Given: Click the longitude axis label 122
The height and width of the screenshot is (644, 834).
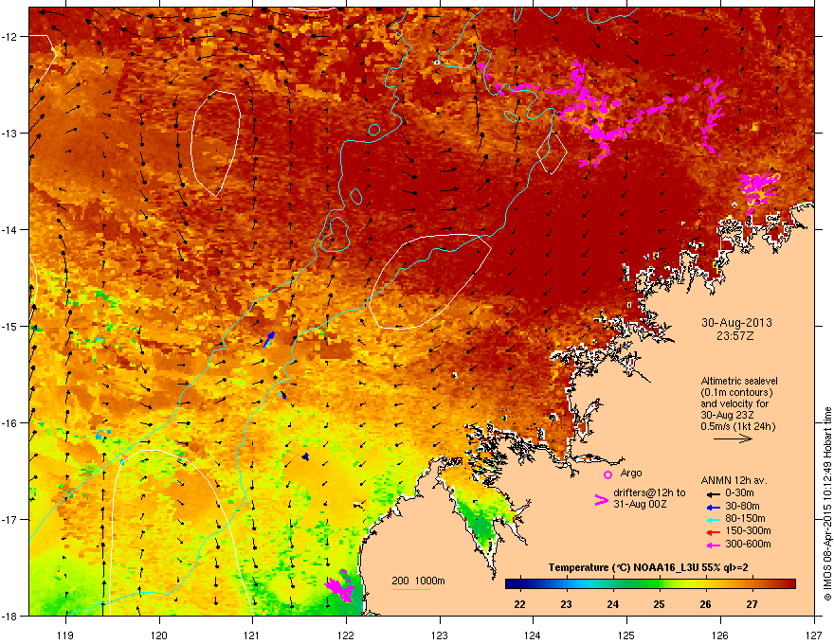Looking at the screenshot, I should (x=346, y=635).
